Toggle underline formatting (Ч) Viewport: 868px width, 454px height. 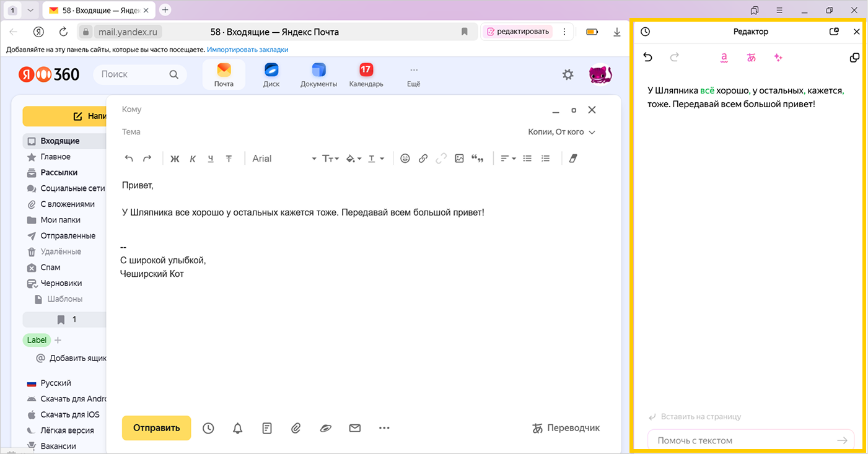pyautogui.click(x=211, y=159)
